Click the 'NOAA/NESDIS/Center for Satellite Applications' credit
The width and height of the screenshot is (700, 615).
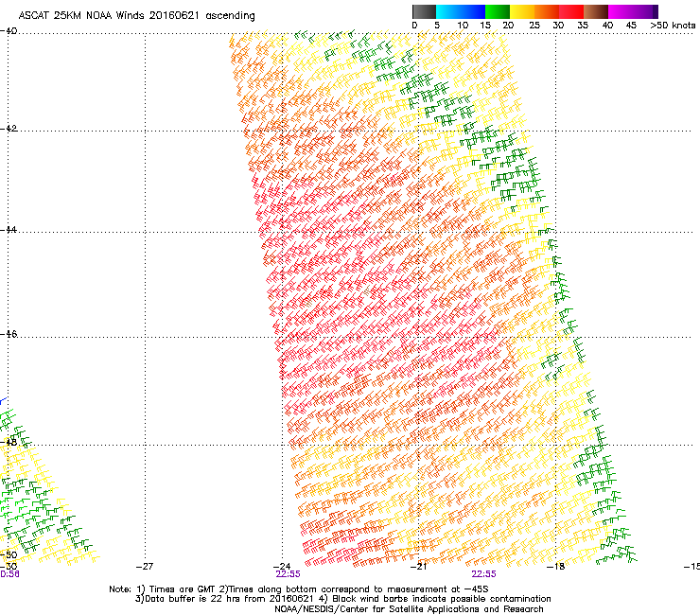pos(409,609)
